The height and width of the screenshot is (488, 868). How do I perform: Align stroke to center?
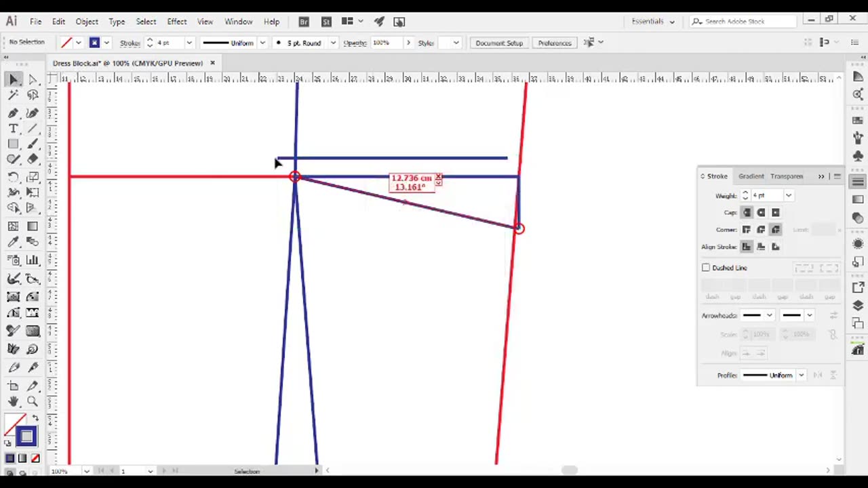point(747,247)
